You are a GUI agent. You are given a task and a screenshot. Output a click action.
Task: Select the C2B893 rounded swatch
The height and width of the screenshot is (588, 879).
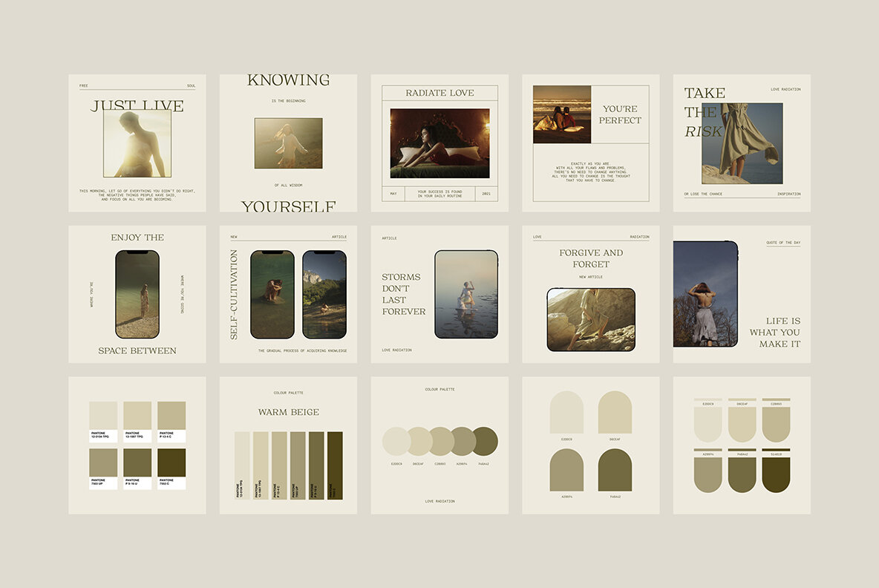[776, 423]
